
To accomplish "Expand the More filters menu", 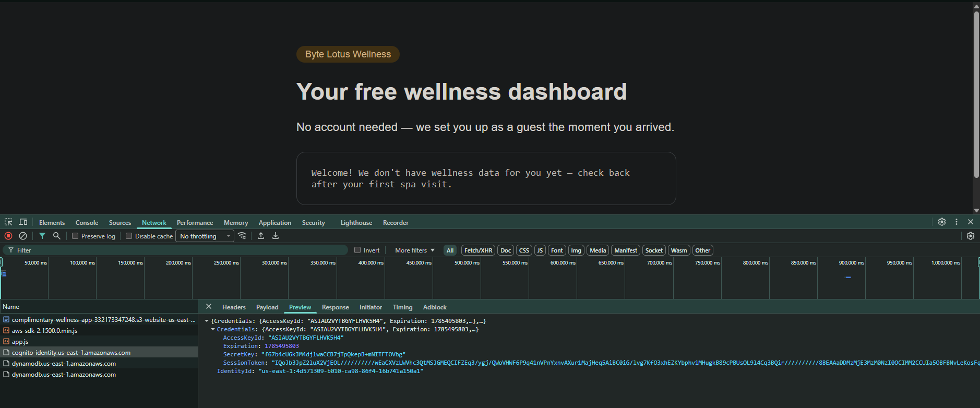I will pos(415,250).
